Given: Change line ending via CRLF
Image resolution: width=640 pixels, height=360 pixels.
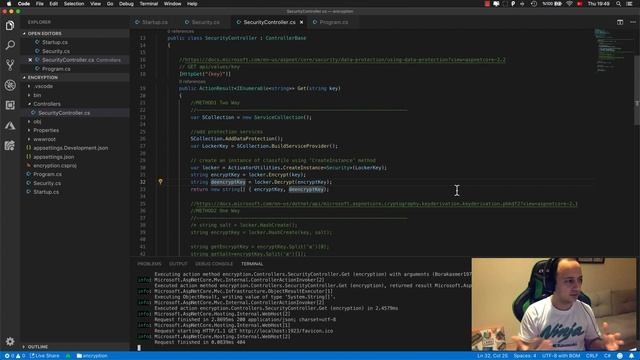Looking at the screenshot, I should (x=591, y=356).
